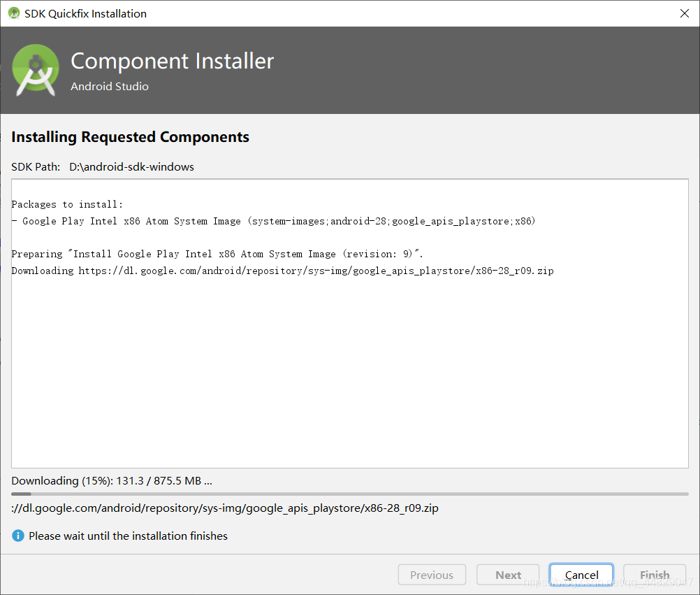Cancel the component installation
The width and height of the screenshot is (700, 595).
(x=581, y=575)
